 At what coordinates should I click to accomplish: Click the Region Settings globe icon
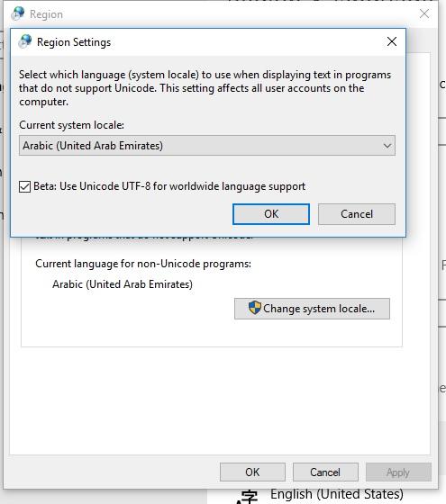[x=25, y=41]
